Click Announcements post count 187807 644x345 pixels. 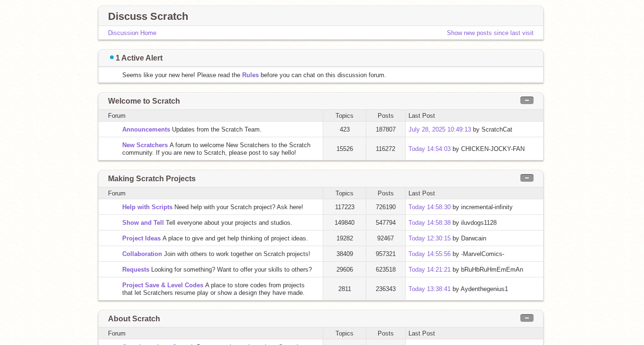tap(386, 129)
